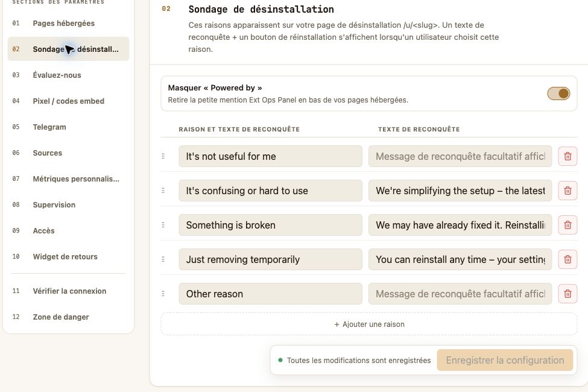Go to Supervision section
The image size is (588, 392).
tap(68, 204)
